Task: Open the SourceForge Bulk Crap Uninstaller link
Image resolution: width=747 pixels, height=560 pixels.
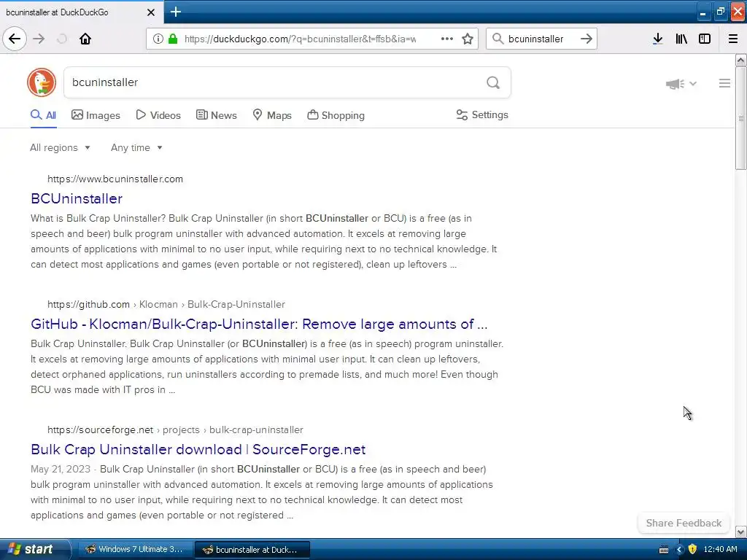Action: coord(198,449)
